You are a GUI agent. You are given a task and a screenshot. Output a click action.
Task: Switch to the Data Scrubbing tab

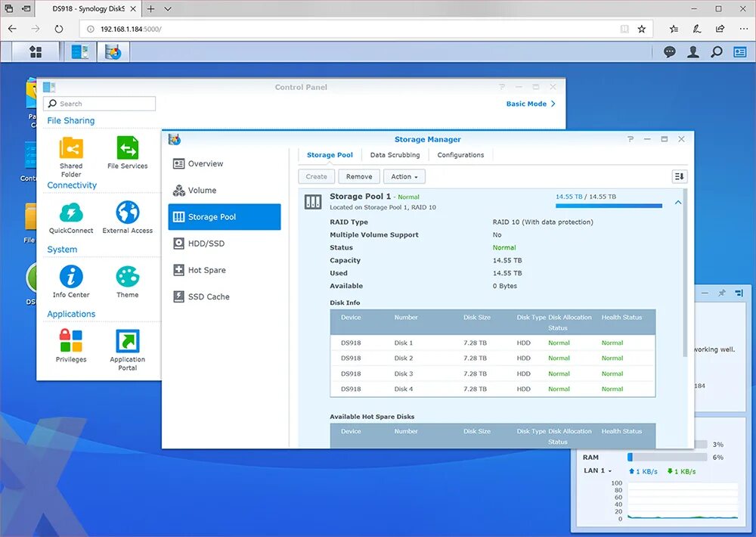coord(395,155)
